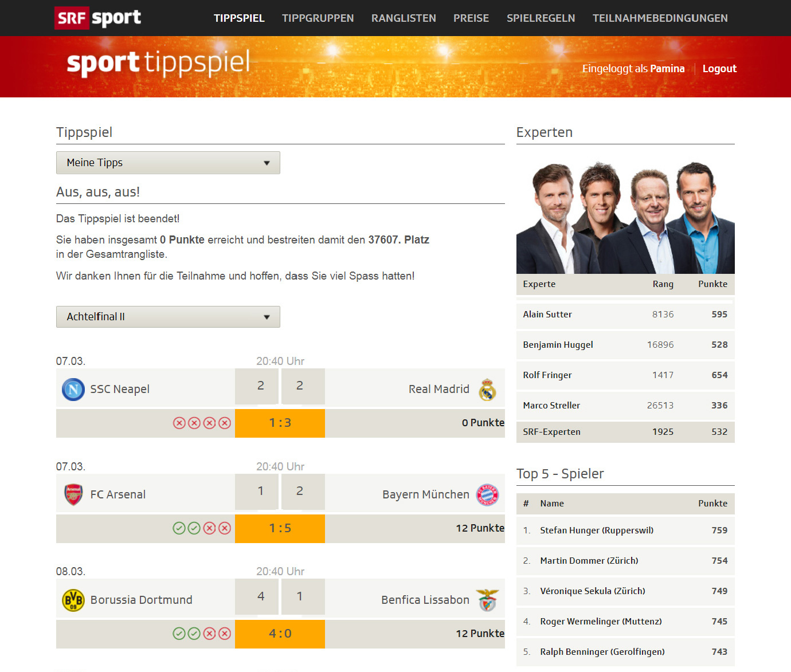Click Ralph Benninger (Gerolfingen) in Top 5
791x672 pixels.
(x=602, y=652)
